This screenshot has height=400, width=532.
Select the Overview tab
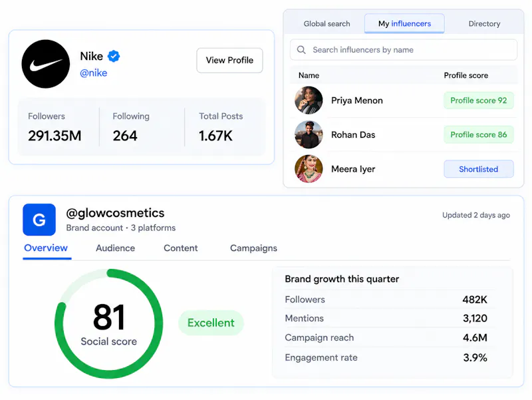(x=46, y=248)
